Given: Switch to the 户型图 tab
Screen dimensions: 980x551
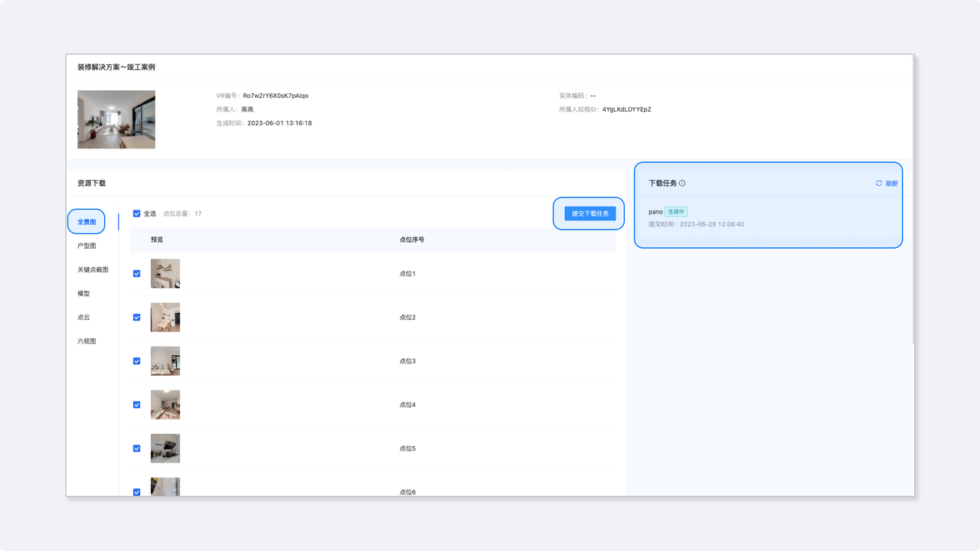Looking at the screenshot, I should tap(87, 246).
